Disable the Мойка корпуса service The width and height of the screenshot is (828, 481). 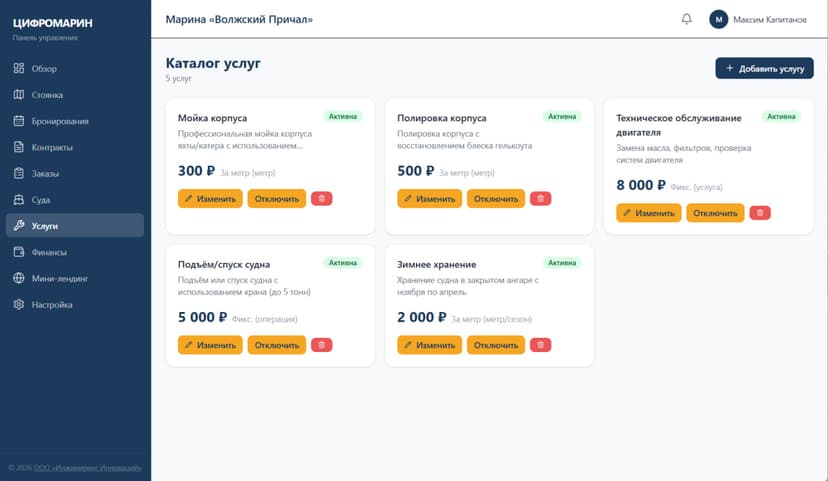(x=277, y=199)
